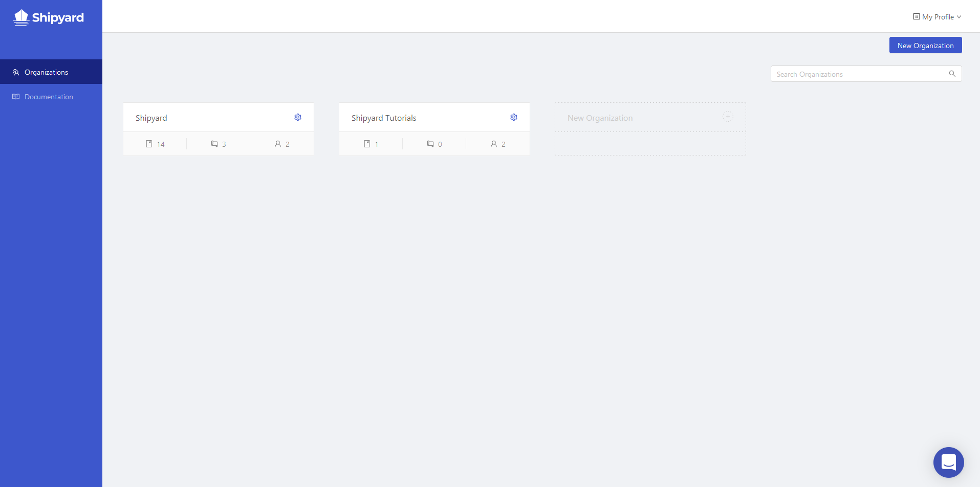Open Organizations in the sidebar
Viewport: 980px width, 487px height.
tap(51, 72)
